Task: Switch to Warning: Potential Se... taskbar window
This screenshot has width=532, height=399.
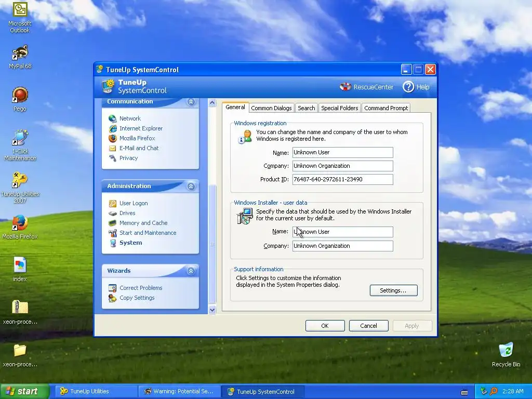Action: (x=179, y=392)
